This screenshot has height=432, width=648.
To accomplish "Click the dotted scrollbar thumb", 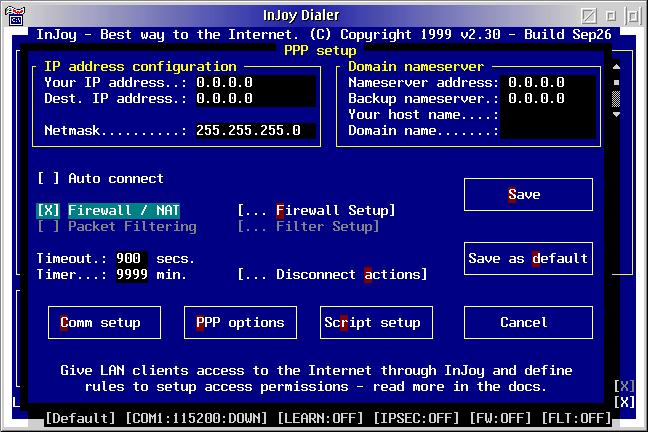I will [616, 99].
